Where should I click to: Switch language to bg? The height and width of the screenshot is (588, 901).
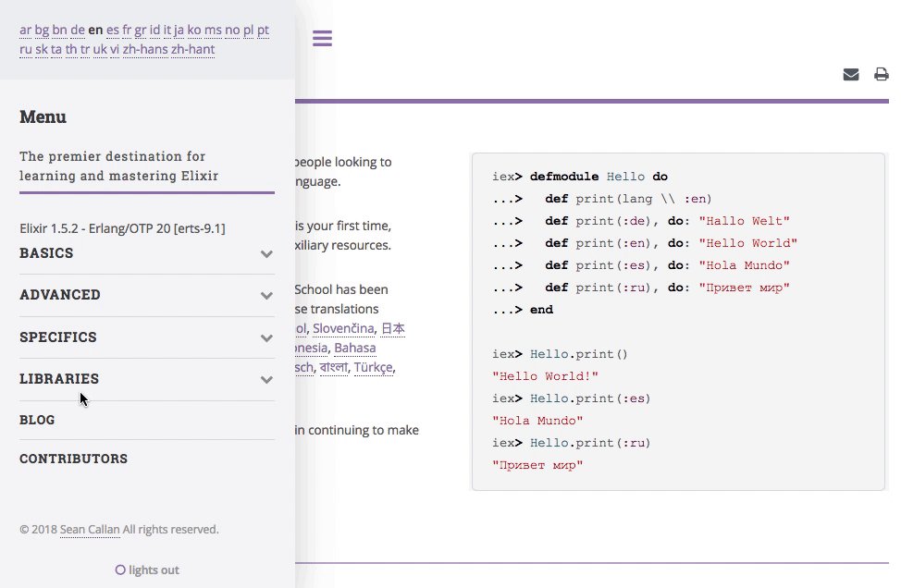click(x=42, y=30)
